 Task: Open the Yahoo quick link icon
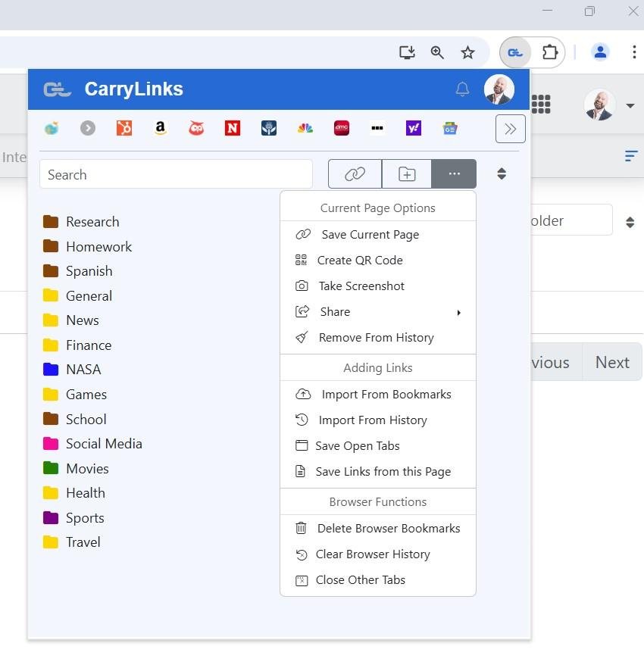tap(414, 128)
